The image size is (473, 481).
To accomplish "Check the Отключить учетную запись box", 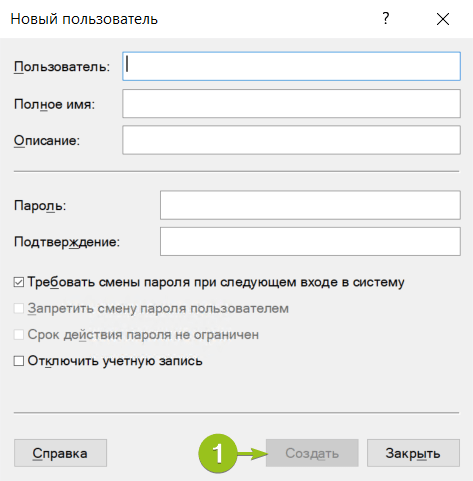I will pyautogui.click(x=19, y=361).
